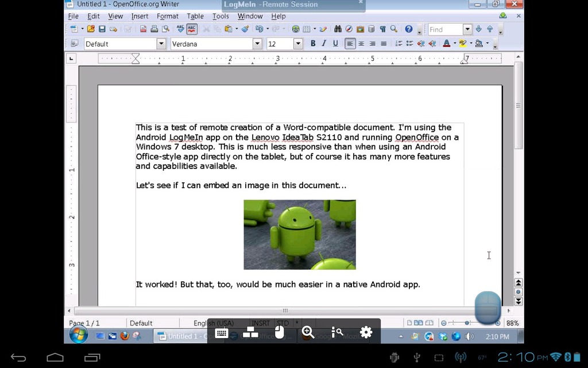Apply the yellow Highlighting swatch
Image resolution: width=588 pixels, height=368 pixels.
[x=463, y=44]
